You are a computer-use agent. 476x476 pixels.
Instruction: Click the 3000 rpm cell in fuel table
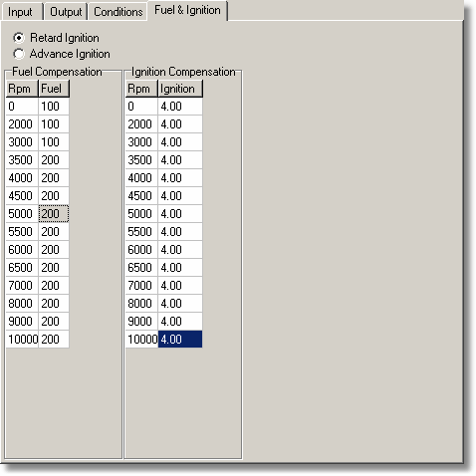(x=22, y=142)
